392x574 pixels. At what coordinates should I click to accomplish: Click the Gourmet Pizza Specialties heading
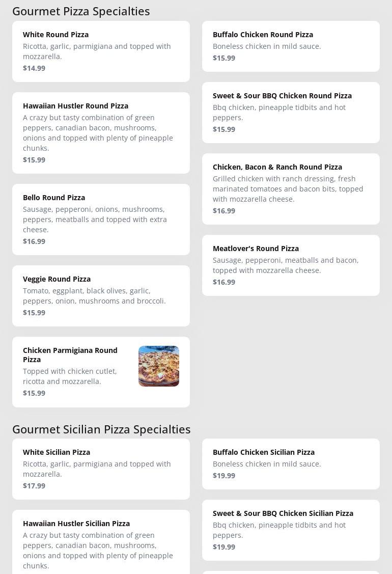[81, 11]
